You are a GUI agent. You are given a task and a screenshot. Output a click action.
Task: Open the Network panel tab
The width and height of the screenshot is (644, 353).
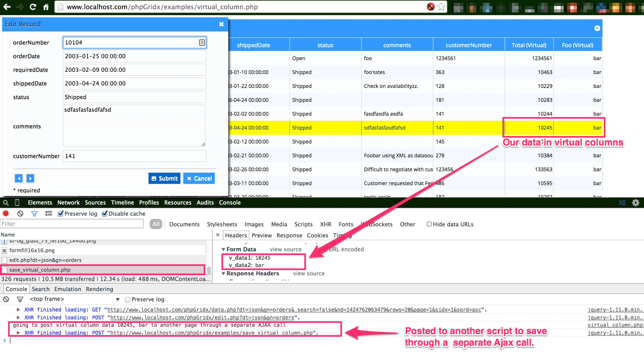point(69,203)
